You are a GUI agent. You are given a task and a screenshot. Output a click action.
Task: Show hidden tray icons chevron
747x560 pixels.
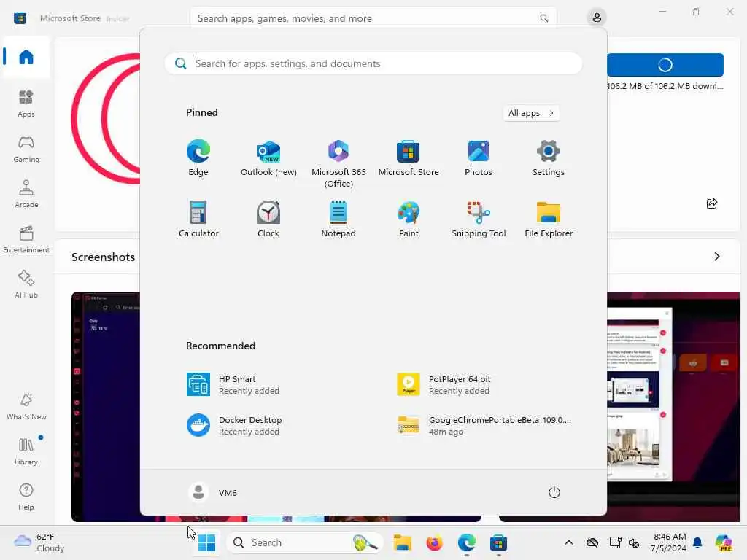(569, 542)
